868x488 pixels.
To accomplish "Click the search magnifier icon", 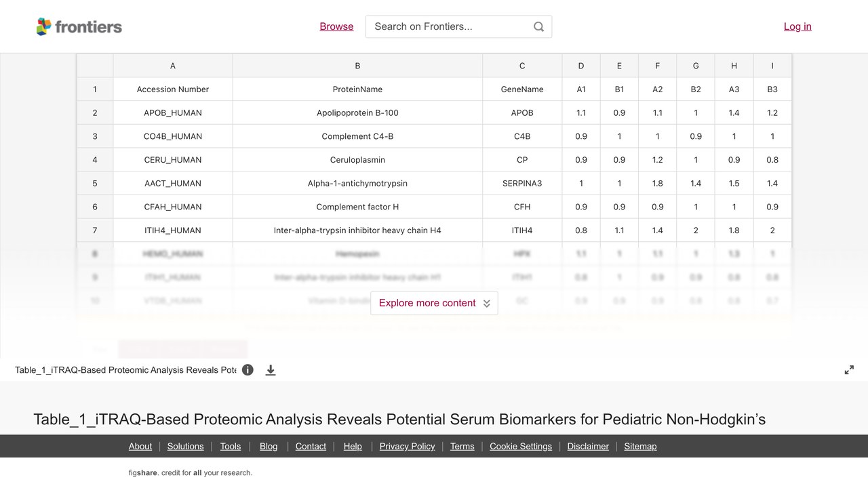I will click(x=539, y=26).
